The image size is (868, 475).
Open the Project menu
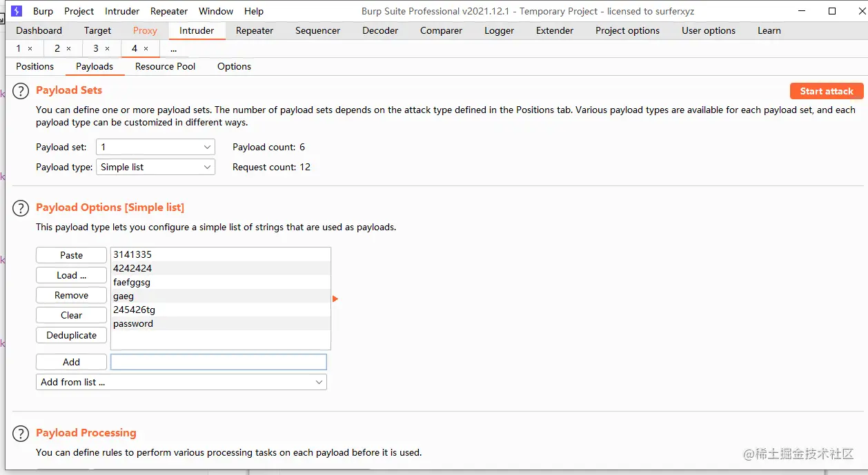point(79,11)
